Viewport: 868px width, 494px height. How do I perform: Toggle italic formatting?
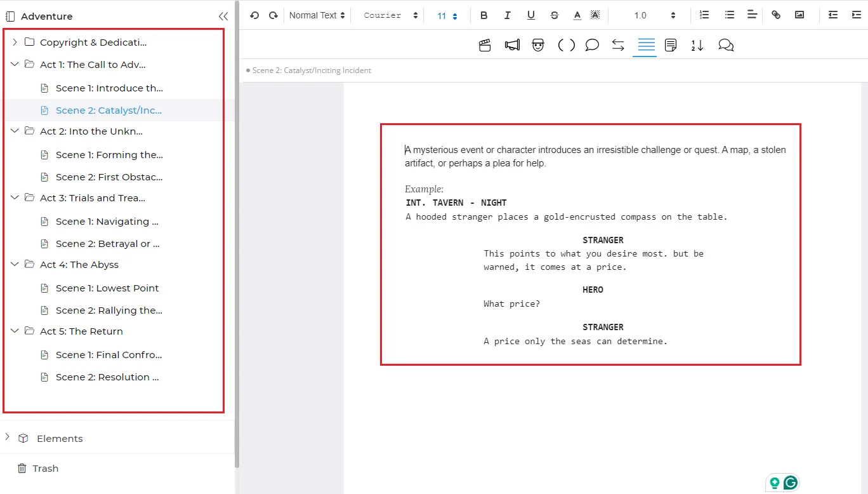pos(507,15)
